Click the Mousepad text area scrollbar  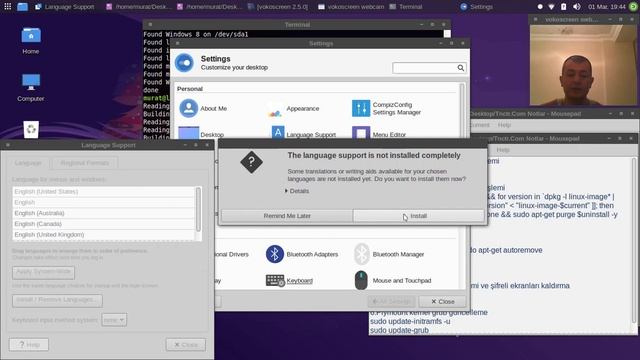(x=634, y=241)
